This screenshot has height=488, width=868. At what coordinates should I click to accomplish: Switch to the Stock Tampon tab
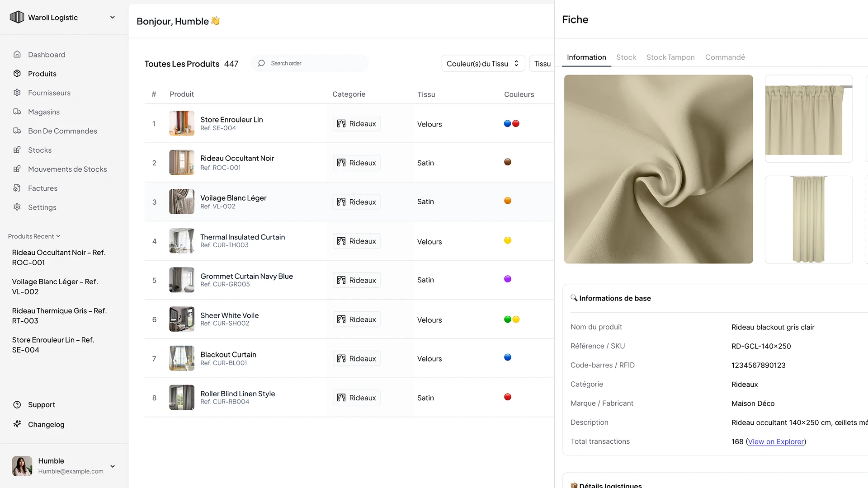[670, 57]
